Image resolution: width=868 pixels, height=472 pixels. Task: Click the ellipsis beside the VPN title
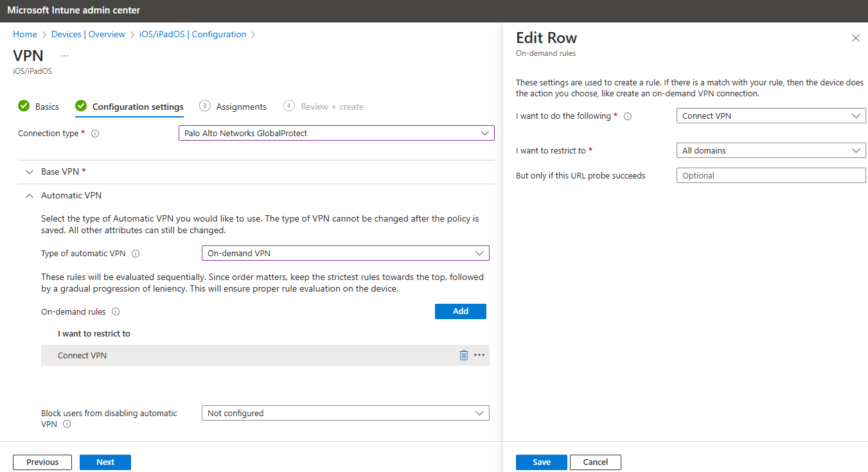(x=64, y=55)
